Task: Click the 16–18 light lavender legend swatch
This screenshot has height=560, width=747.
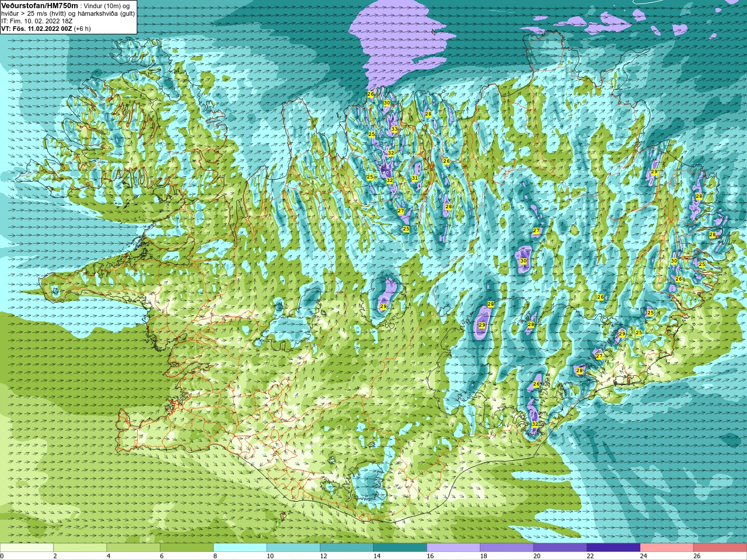Action: coord(453,548)
